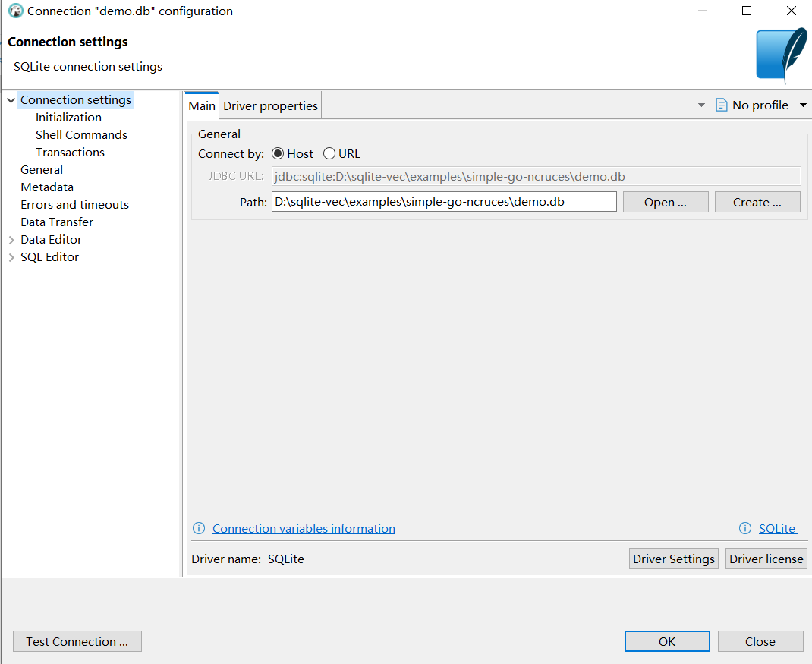Click the Create button next to the Path field
The height and width of the screenshot is (664, 812).
[x=757, y=202]
